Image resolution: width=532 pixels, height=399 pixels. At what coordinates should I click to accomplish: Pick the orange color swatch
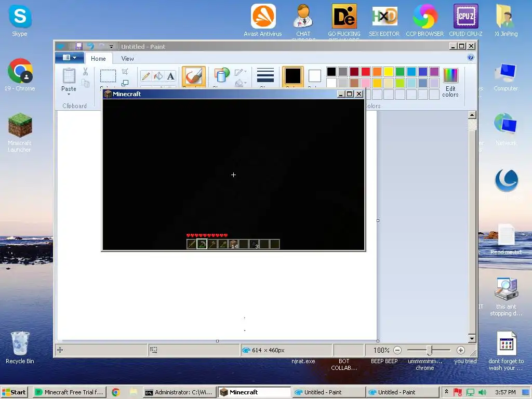(377, 72)
